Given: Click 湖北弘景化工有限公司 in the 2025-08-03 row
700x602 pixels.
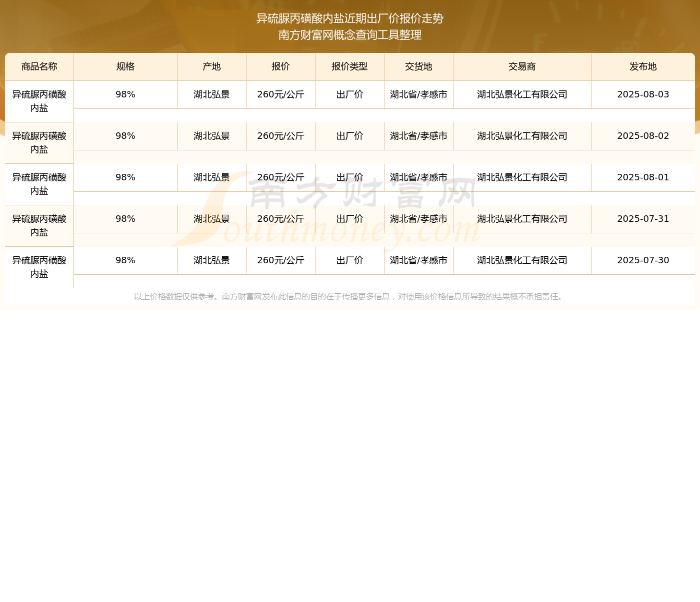Looking at the screenshot, I should click(522, 95).
